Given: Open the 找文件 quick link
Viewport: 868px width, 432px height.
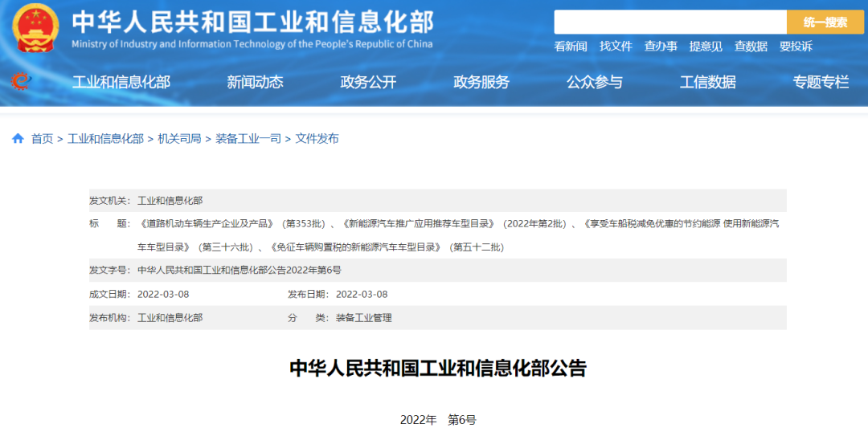Looking at the screenshot, I should [616, 47].
